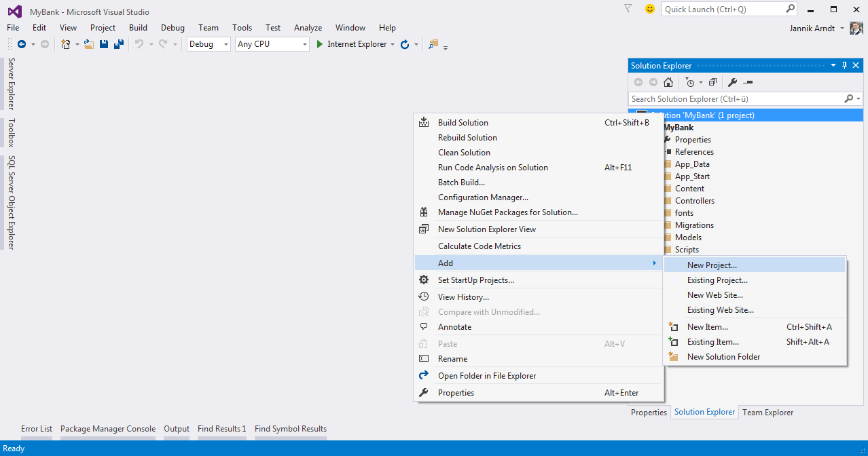Click the green Start debugging play icon
868x456 pixels.
320,44
